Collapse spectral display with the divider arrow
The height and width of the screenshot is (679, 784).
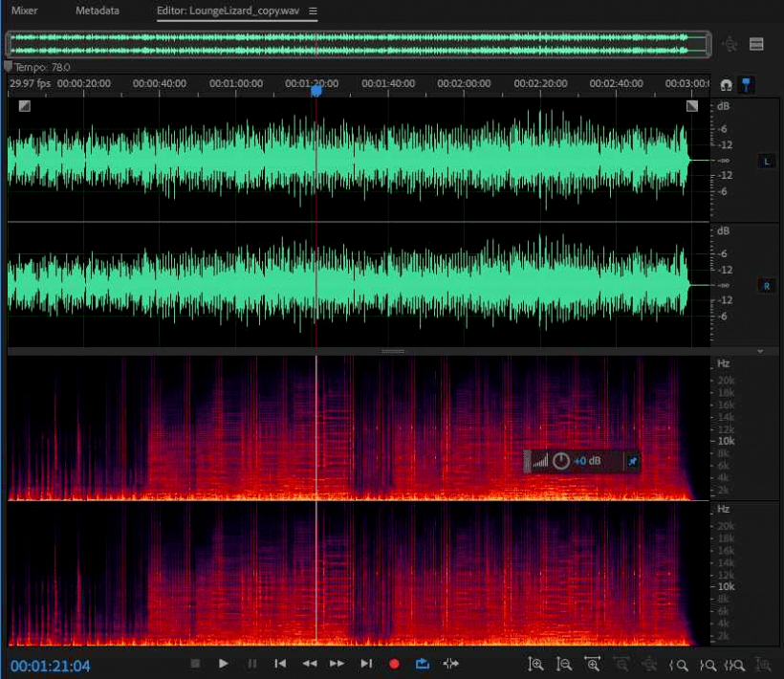(x=760, y=352)
